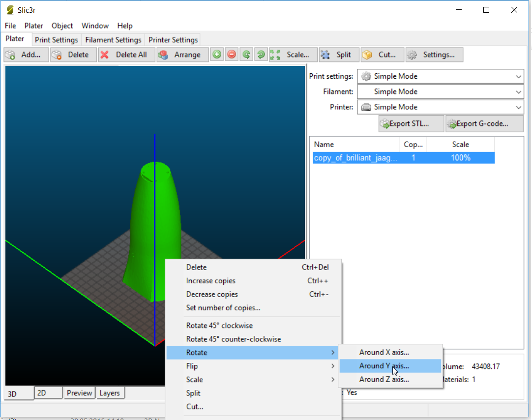Image resolution: width=532 pixels, height=420 pixels.
Task: Open the Object menu
Action: click(62, 26)
